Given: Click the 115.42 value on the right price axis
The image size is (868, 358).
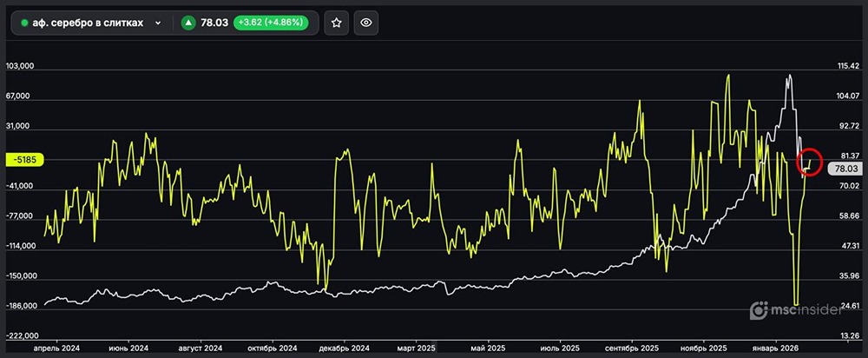Looking at the screenshot, I should click(x=848, y=66).
